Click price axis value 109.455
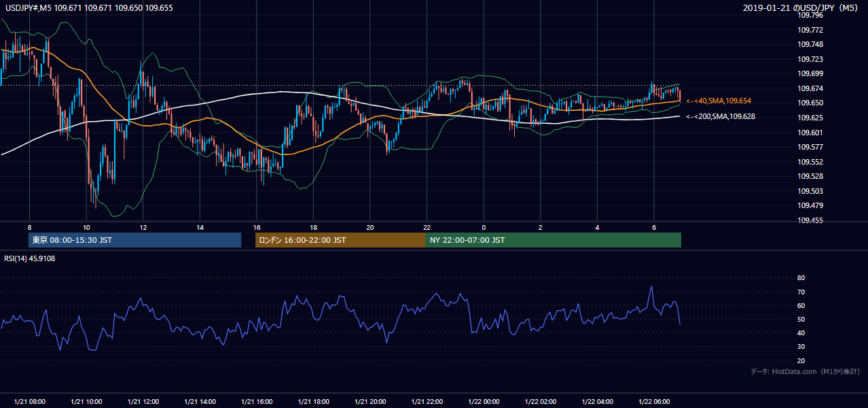This screenshot has width=868, height=408. click(x=810, y=220)
